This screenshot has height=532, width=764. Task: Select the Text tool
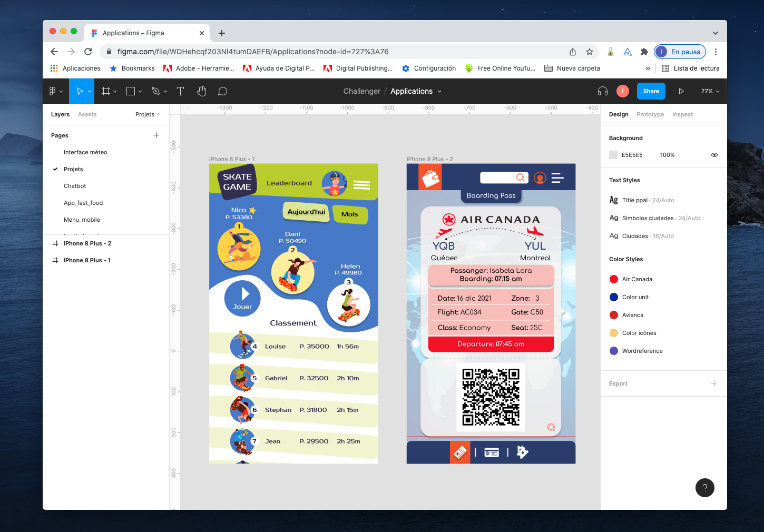coord(180,91)
